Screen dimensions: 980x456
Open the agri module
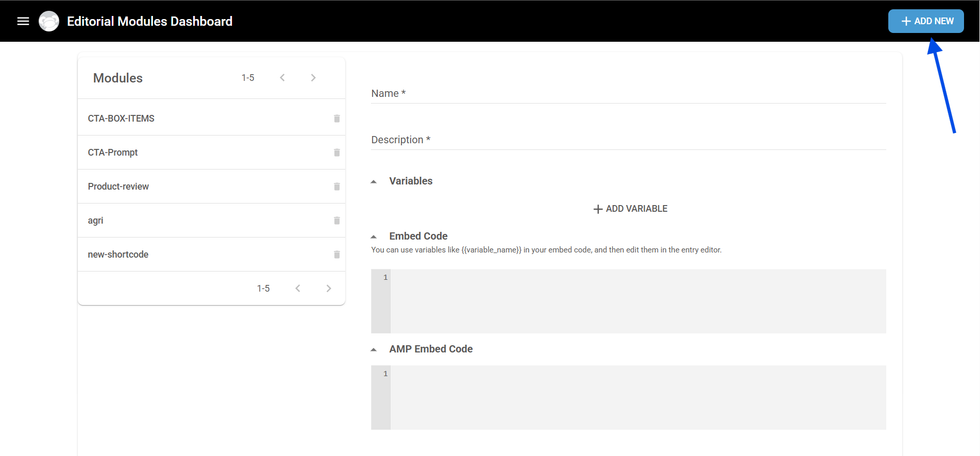tap(211, 221)
